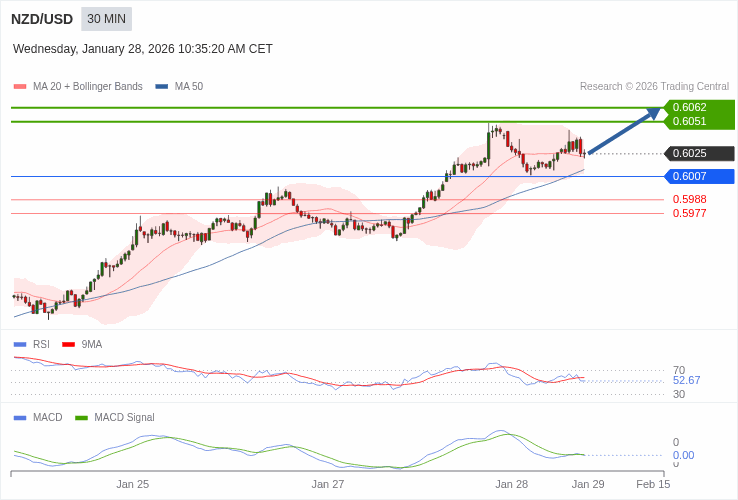Click the 0.6007 blue pivot price tag
The height and width of the screenshot is (500, 738).
(698, 176)
